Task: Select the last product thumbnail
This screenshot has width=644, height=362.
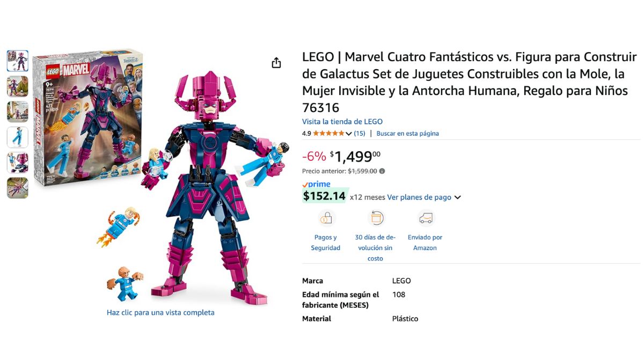Action: point(18,188)
